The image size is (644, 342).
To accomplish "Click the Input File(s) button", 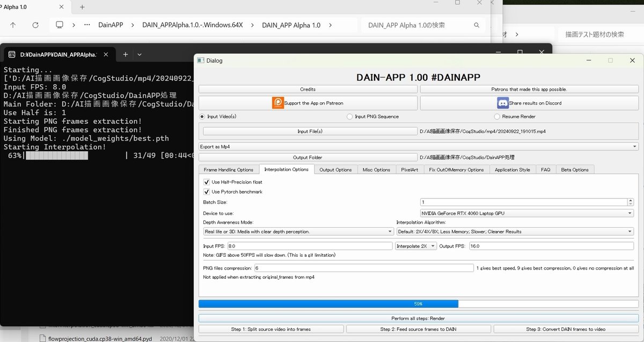I will (310, 131).
